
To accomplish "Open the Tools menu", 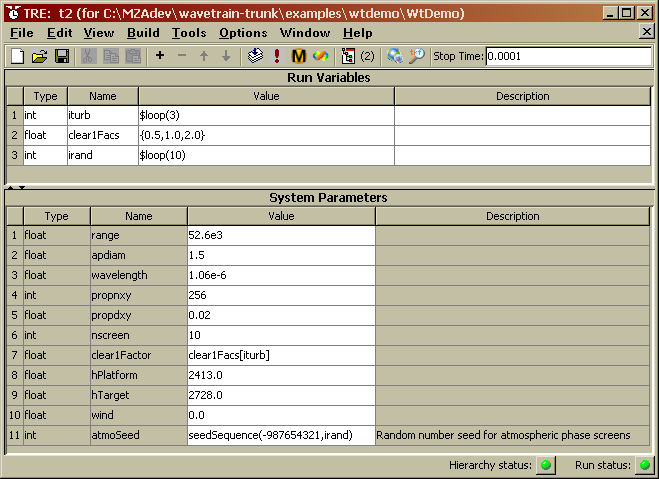I will pos(189,33).
